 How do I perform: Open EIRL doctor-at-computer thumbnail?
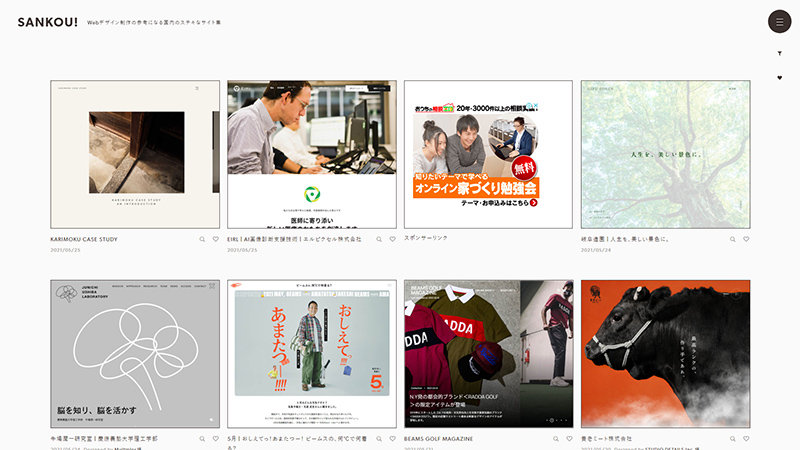coord(312,154)
